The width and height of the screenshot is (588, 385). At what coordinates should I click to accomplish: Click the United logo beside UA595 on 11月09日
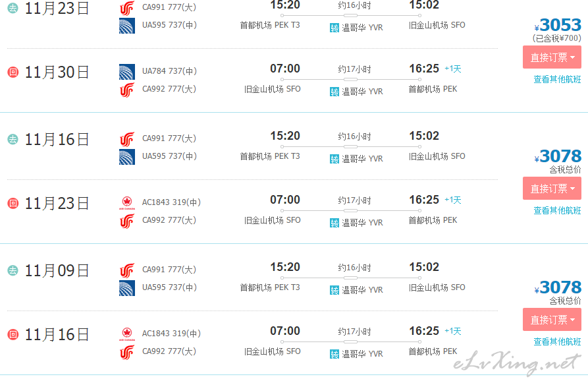click(x=126, y=288)
